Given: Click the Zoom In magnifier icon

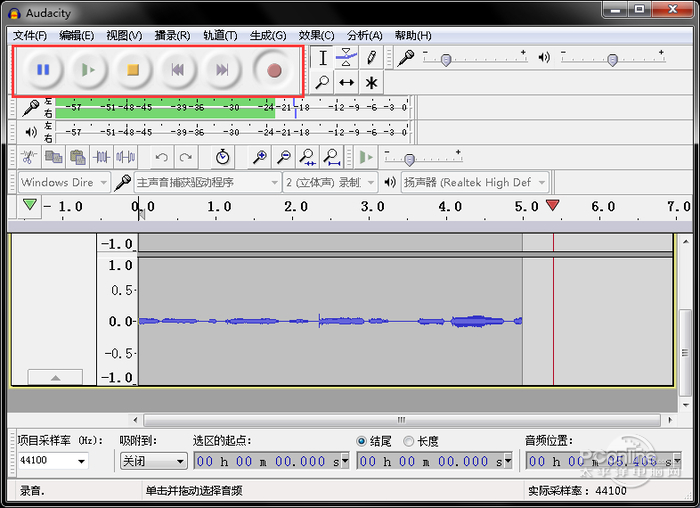Looking at the screenshot, I should tap(260, 157).
